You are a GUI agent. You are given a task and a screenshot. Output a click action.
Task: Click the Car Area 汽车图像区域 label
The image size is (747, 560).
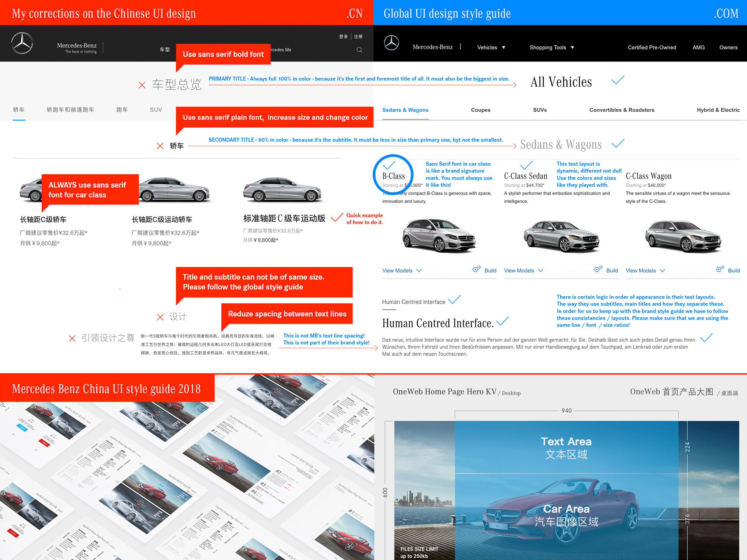[566, 515]
